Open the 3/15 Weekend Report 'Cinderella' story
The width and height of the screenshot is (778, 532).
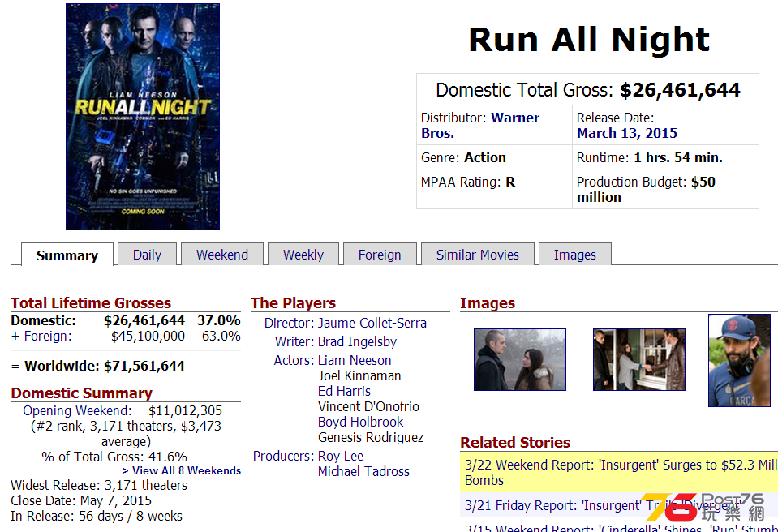pos(621,527)
